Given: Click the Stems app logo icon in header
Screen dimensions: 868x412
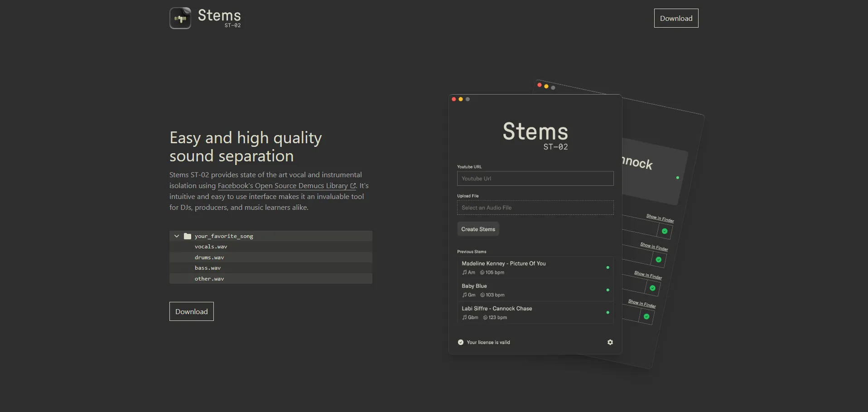Looking at the screenshot, I should pos(180,19).
